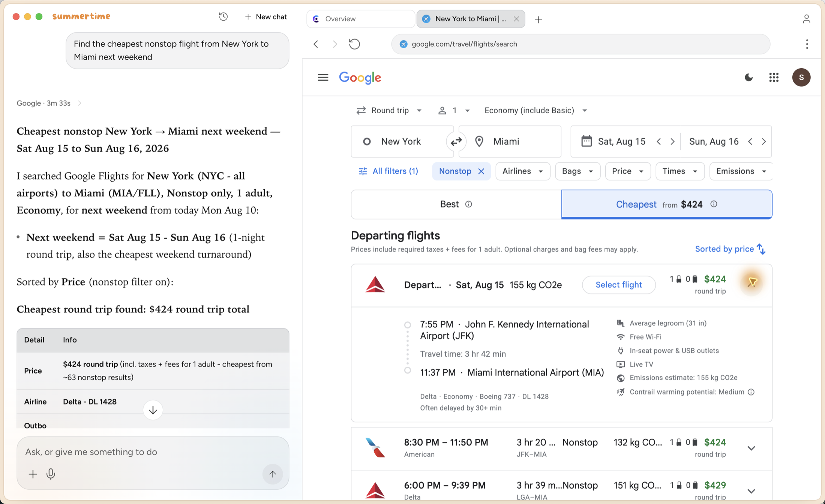
Task: Open the Google apps grid
Action: point(774,78)
